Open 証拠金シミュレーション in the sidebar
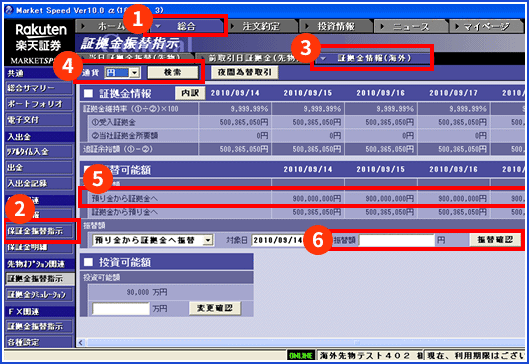This screenshot has width=529, height=364. [39, 295]
